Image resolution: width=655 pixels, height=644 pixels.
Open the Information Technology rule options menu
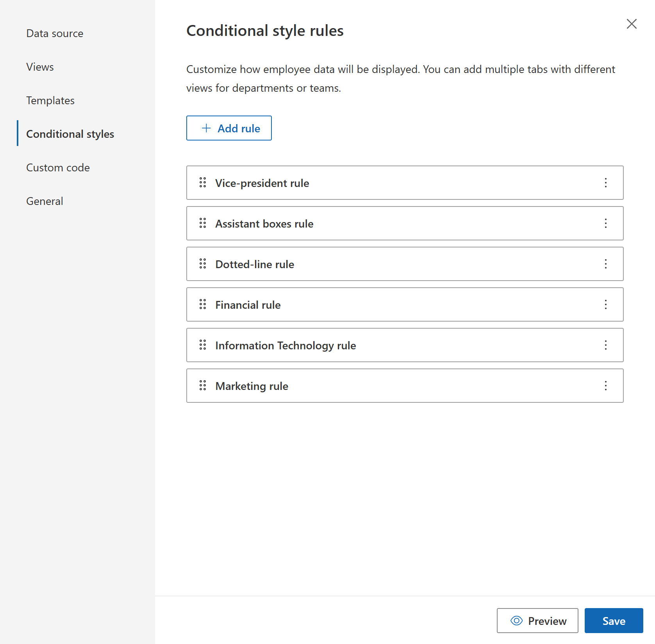605,345
